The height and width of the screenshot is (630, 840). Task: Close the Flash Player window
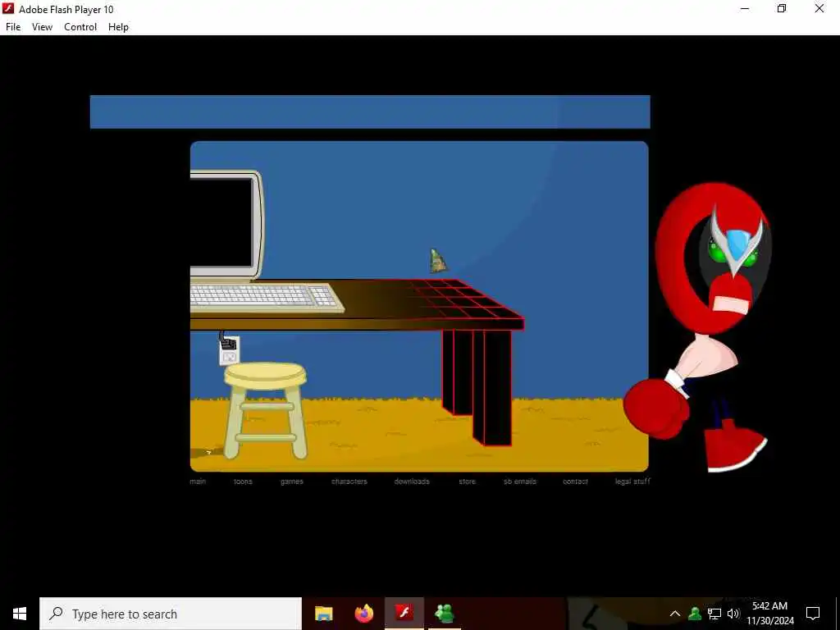[x=819, y=8]
